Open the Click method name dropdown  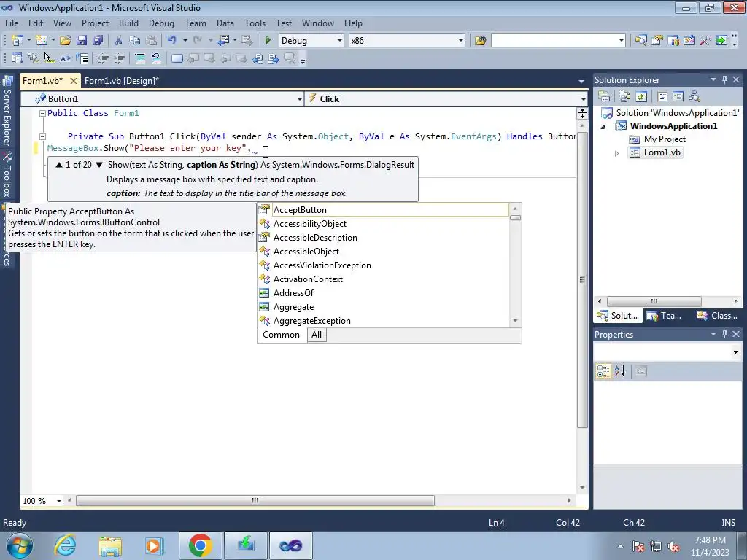(583, 99)
